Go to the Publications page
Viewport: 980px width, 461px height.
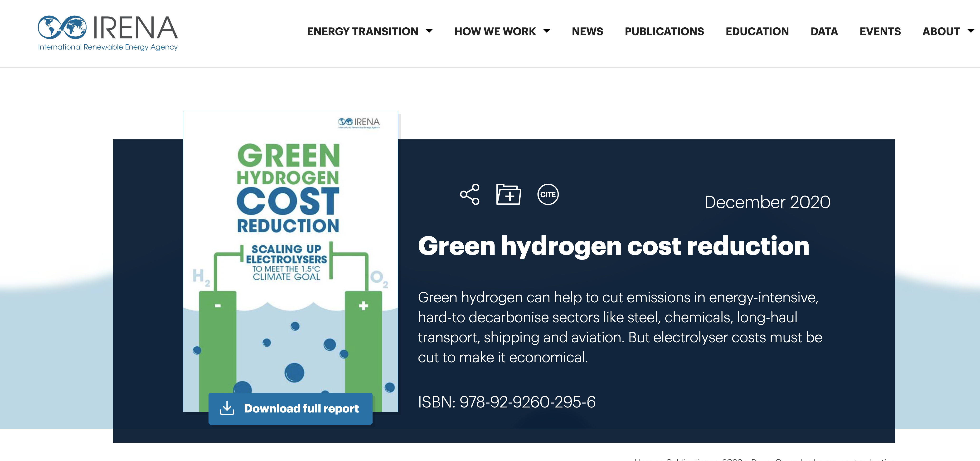[664, 31]
